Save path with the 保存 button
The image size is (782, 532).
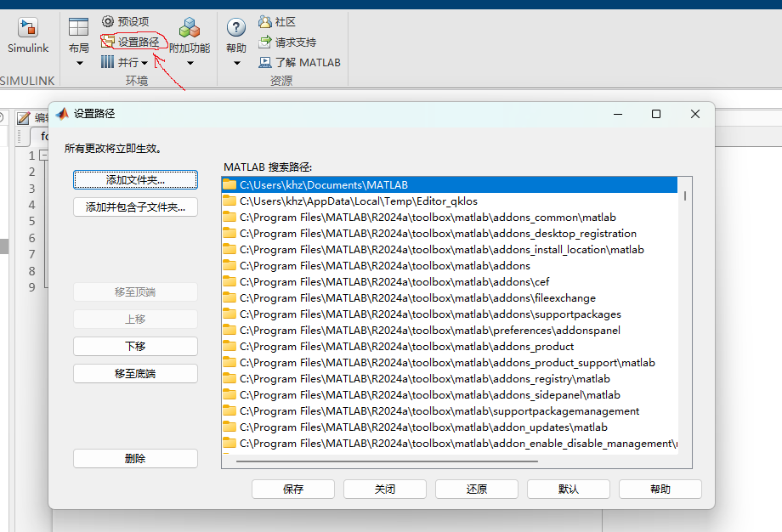pos(293,490)
